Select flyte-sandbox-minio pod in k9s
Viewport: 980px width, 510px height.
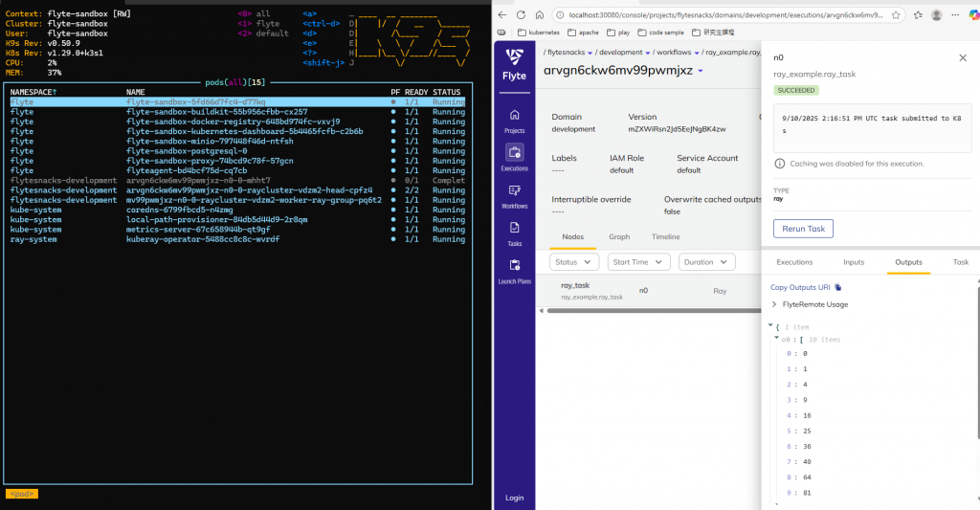point(237,142)
